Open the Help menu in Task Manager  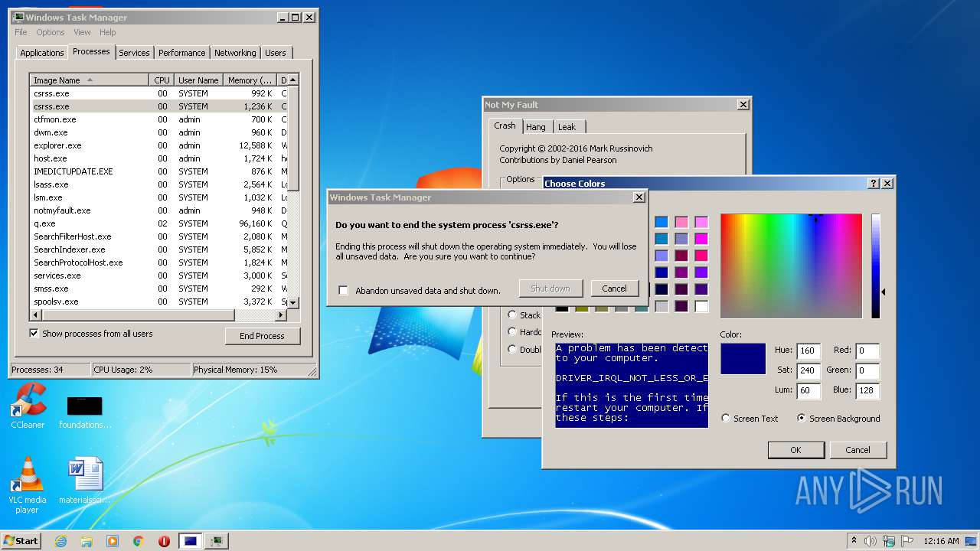pos(108,32)
